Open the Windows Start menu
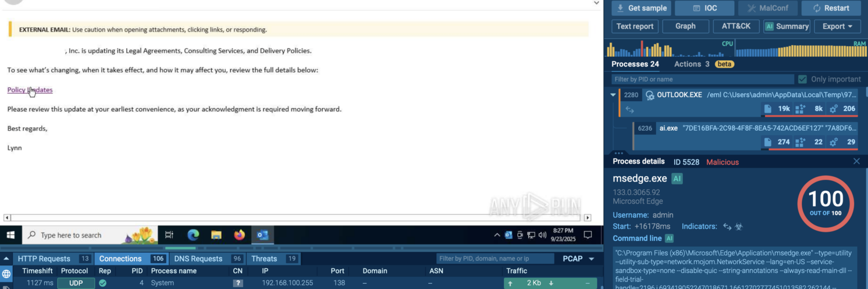This screenshot has width=868, height=289. tap(10, 235)
